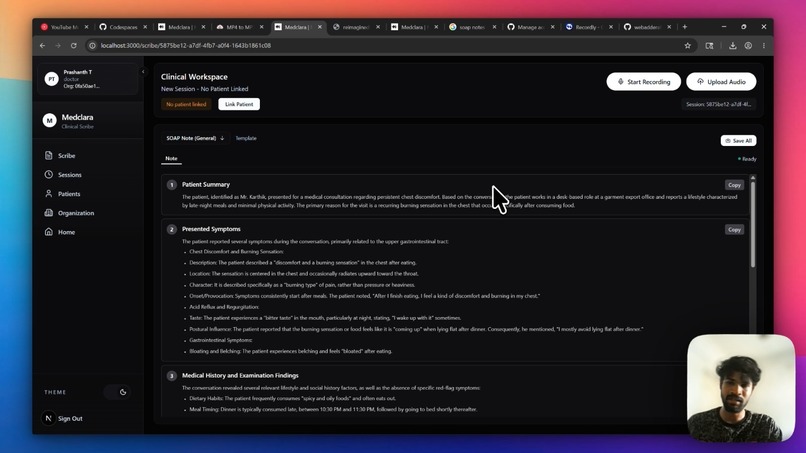This screenshot has width=806, height=453.
Task: Click the section 2 number badge
Action: (x=172, y=229)
